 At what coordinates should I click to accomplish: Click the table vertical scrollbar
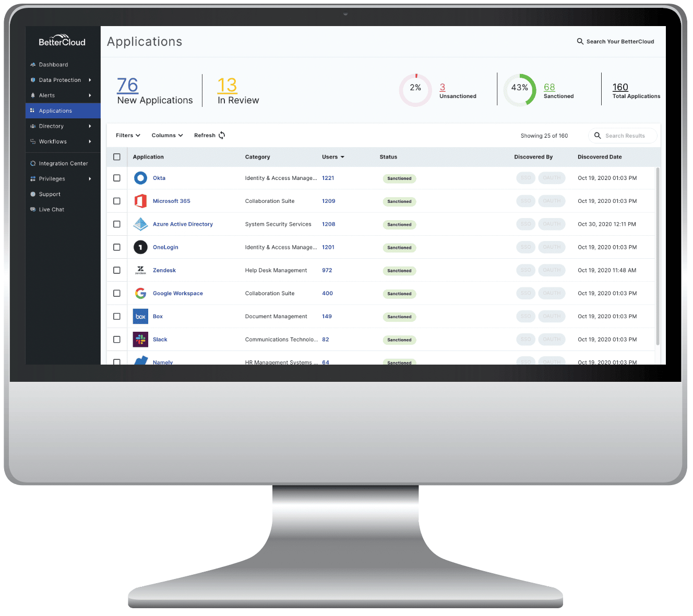(x=658, y=256)
